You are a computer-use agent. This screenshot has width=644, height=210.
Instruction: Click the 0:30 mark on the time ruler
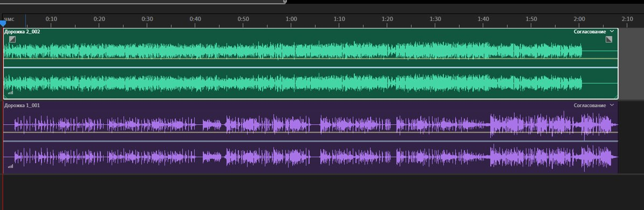147,19
